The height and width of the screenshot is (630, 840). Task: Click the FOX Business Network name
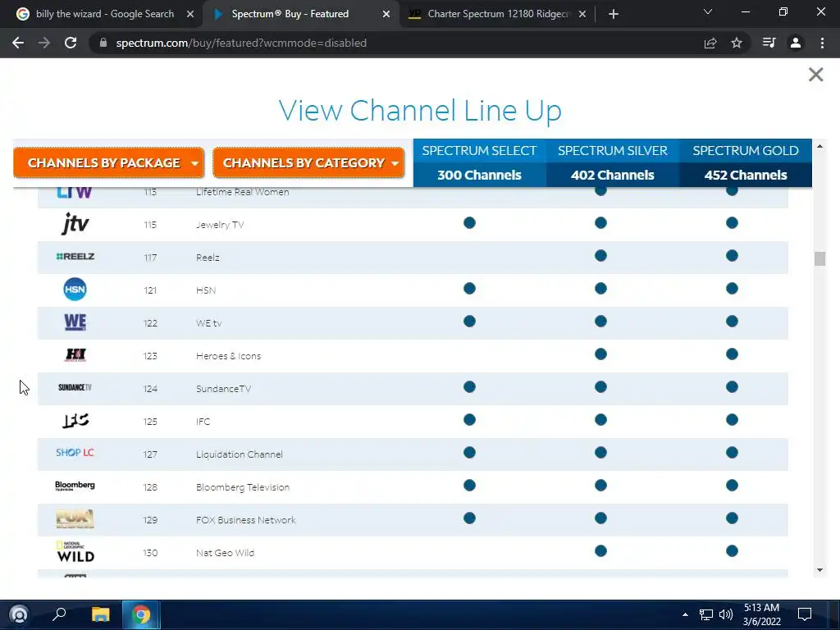point(246,520)
